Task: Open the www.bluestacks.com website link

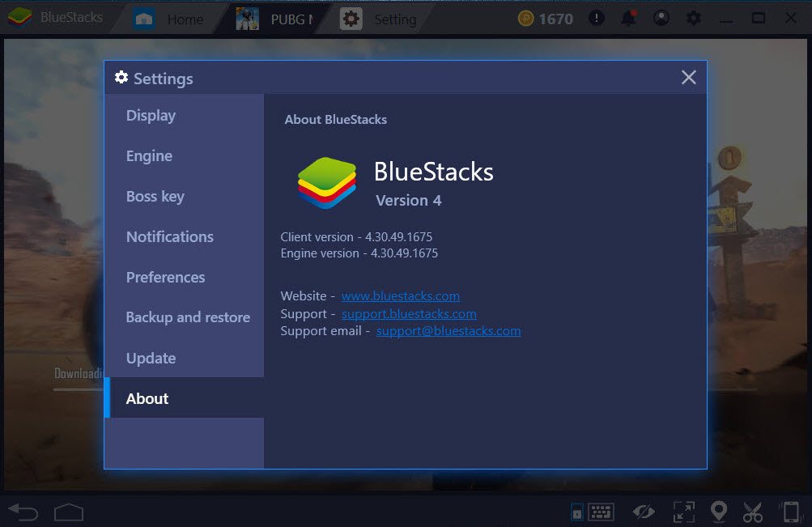Action: [400, 296]
